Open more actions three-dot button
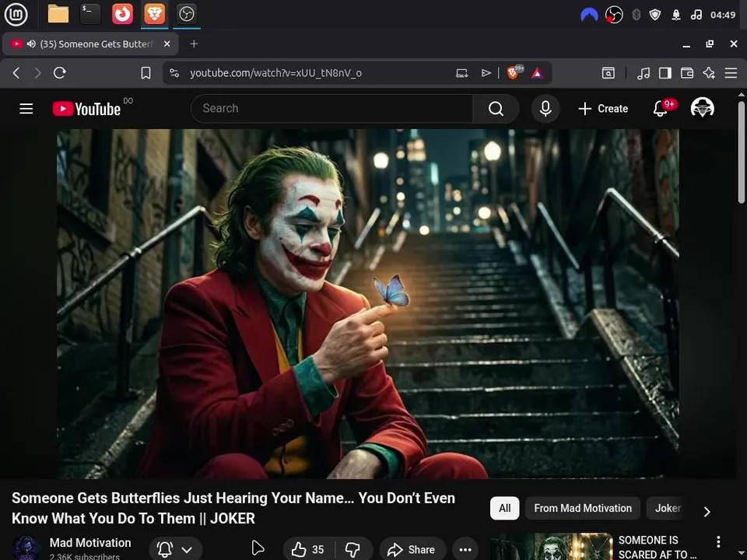This screenshot has width=747, height=560. (465, 550)
